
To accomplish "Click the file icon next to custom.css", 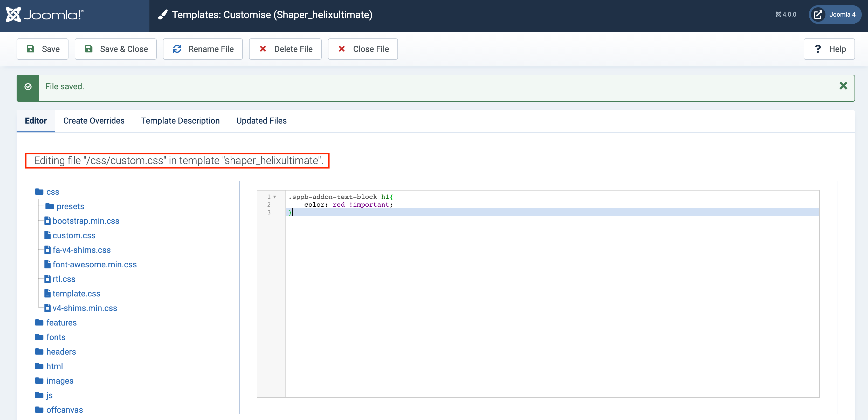I will pyautogui.click(x=47, y=235).
